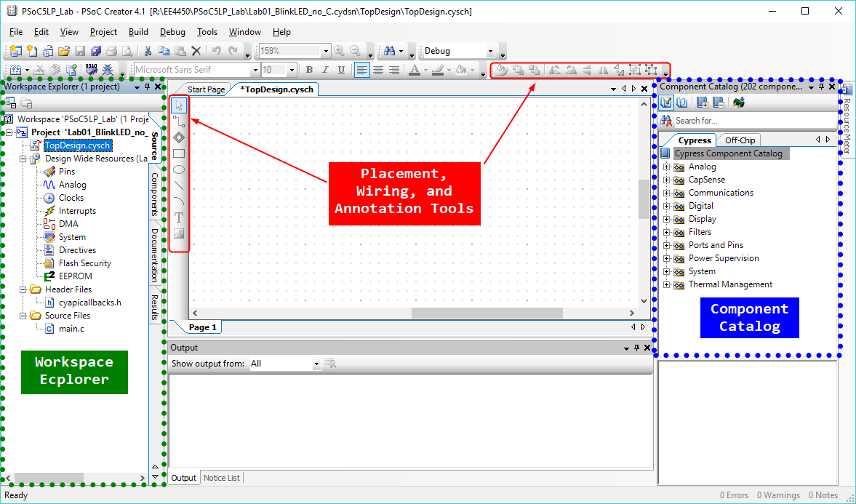This screenshot has height=504, width=856.
Task: Choose the Ellipse drawing tool
Action: point(179,169)
